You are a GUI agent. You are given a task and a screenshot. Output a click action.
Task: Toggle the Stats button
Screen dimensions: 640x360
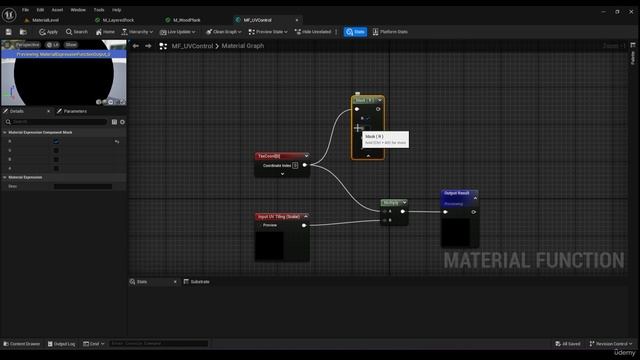[x=355, y=32]
